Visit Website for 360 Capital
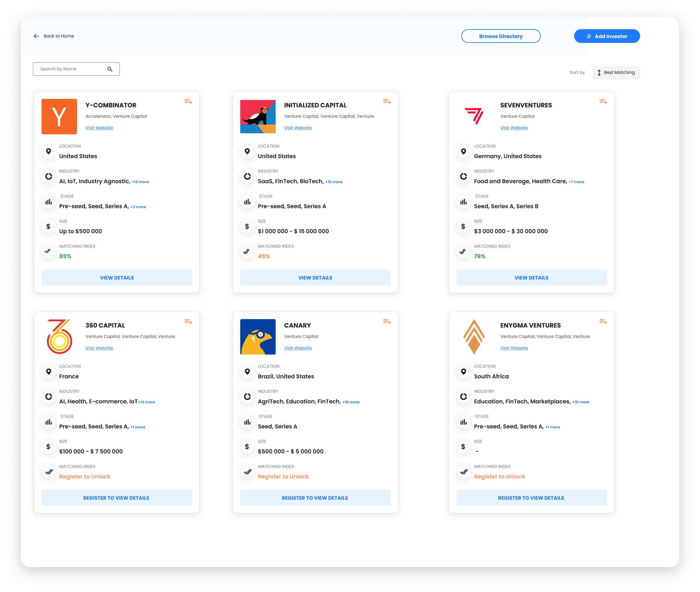Screen dimensions: 700x592 point(99,348)
